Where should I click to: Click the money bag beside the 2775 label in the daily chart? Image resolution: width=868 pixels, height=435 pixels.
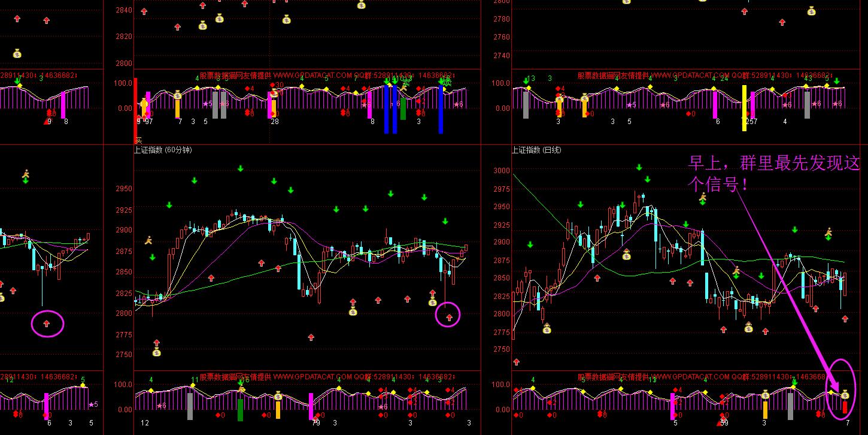click(547, 328)
